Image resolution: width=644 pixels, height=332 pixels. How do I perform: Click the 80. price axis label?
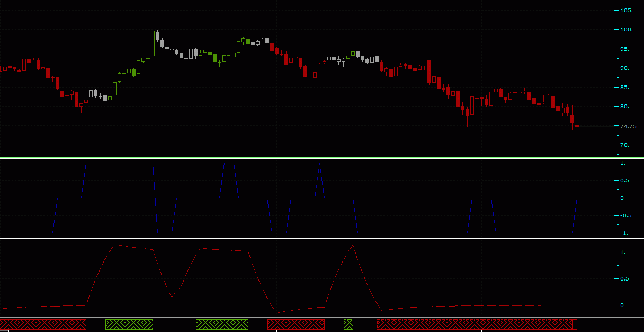click(x=625, y=107)
